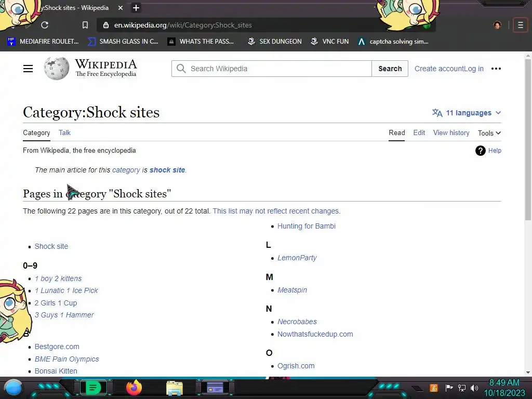Expand the Tools dropdown menu

[x=489, y=133]
